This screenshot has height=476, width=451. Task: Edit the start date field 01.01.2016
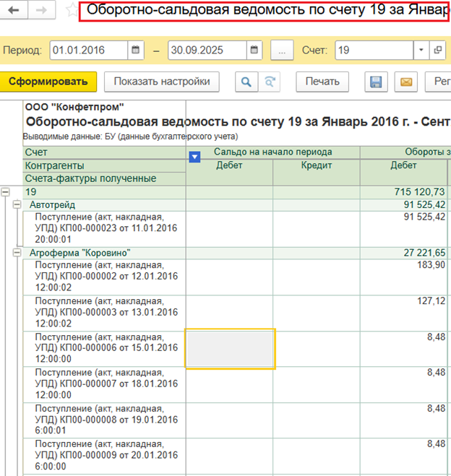tap(89, 50)
